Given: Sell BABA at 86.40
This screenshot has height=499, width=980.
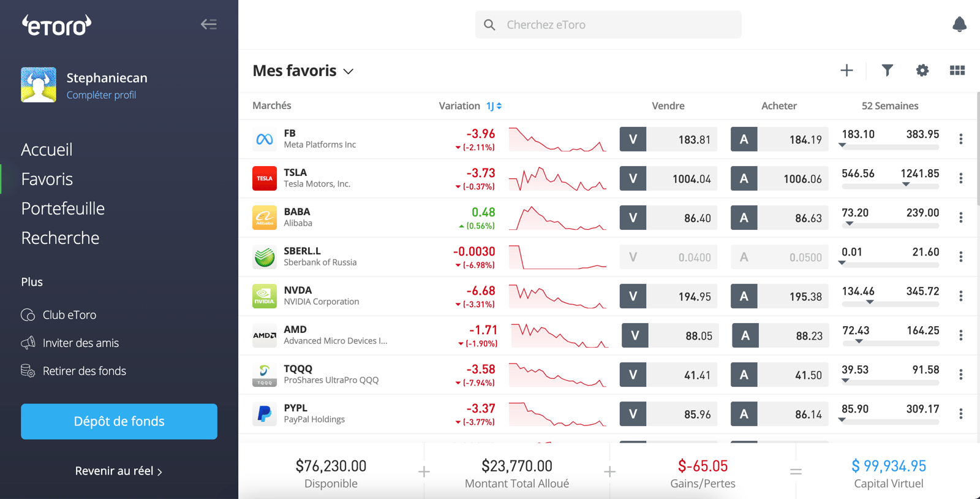Looking at the screenshot, I should pyautogui.click(x=668, y=218).
